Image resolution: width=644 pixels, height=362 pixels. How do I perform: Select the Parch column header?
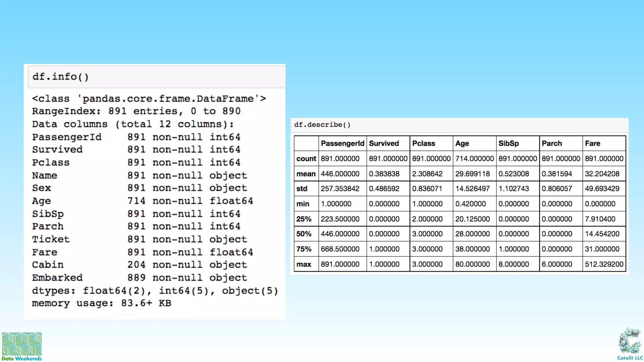[552, 144]
